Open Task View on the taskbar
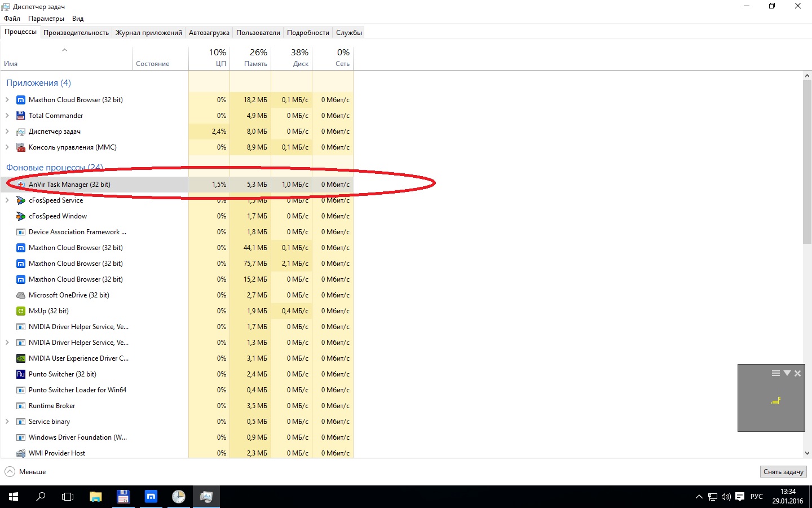The height and width of the screenshot is (508, 812). click(68, 497)
